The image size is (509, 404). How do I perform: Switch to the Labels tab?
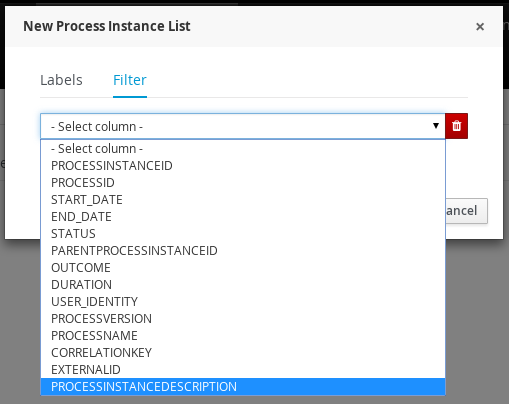[61, 80]
